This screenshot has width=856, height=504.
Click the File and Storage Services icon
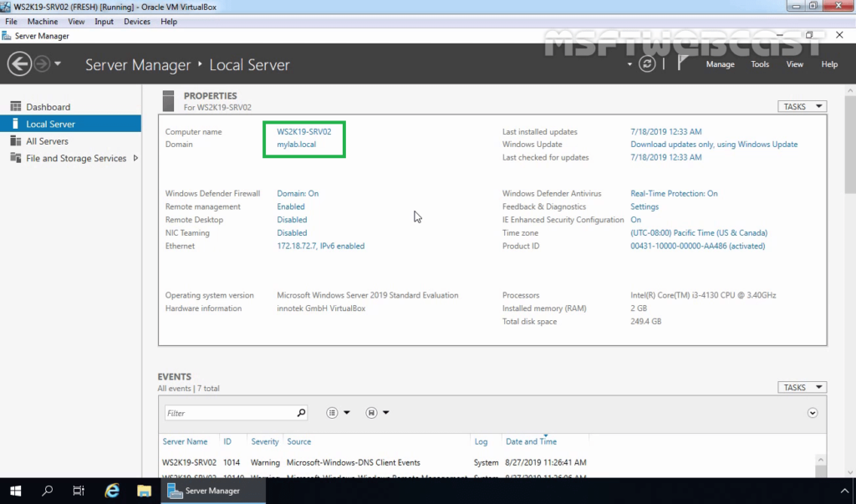15,158
